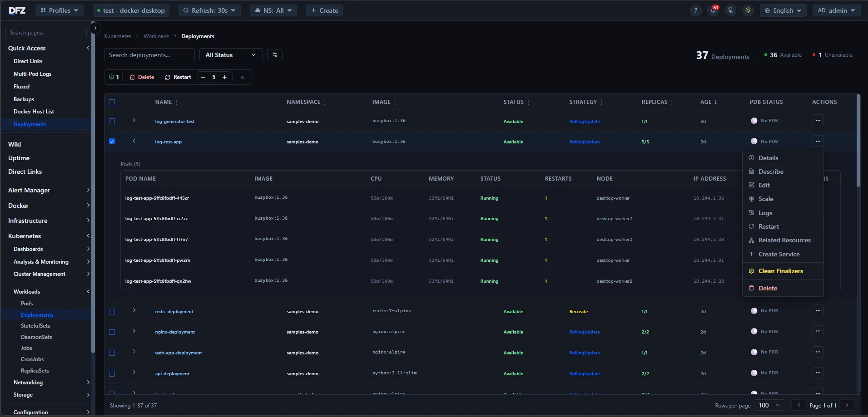Viewport: 868px width, 417px height.
Task: Open the actions ellipsis for redis-deployment
Action: click(818, 311)
